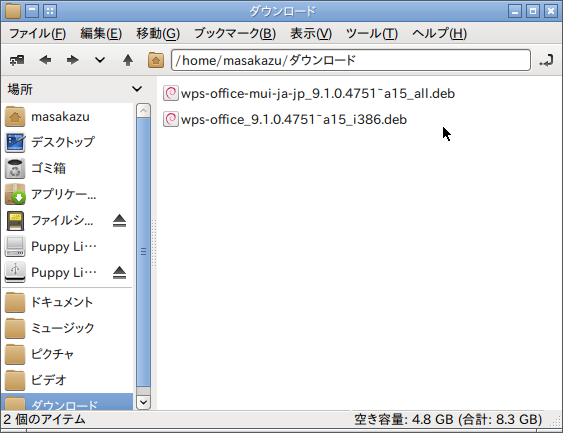Go to home folder icon
563x433 pixels.
[156, 60]
